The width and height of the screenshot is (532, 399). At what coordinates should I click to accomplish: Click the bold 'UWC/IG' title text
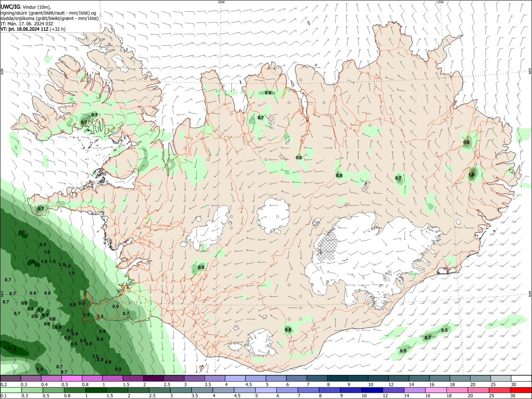pyautogui.click(x=10, y=7)
